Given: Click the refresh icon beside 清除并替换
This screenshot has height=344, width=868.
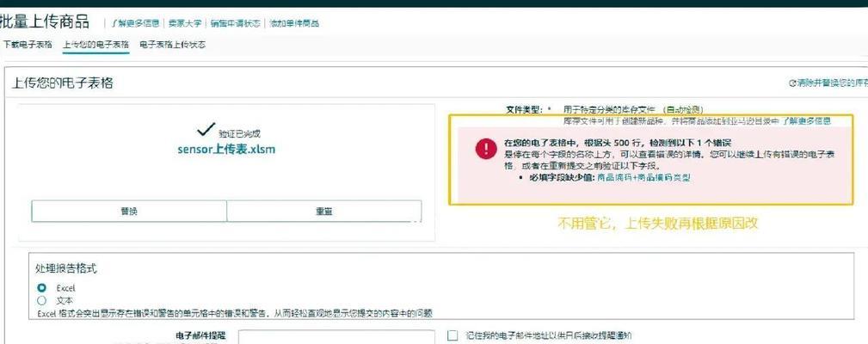Looking at the screenshot, I should click(792, 83).
